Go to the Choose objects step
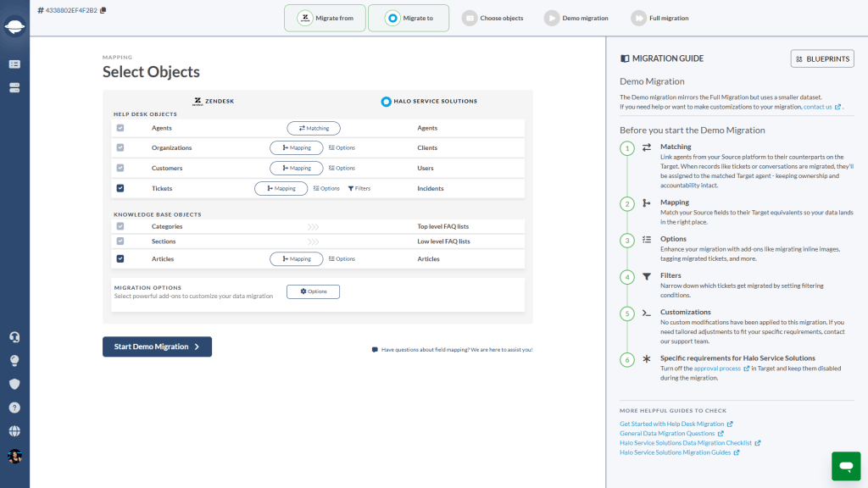868x488 pixels. click(x=492, y=19)
